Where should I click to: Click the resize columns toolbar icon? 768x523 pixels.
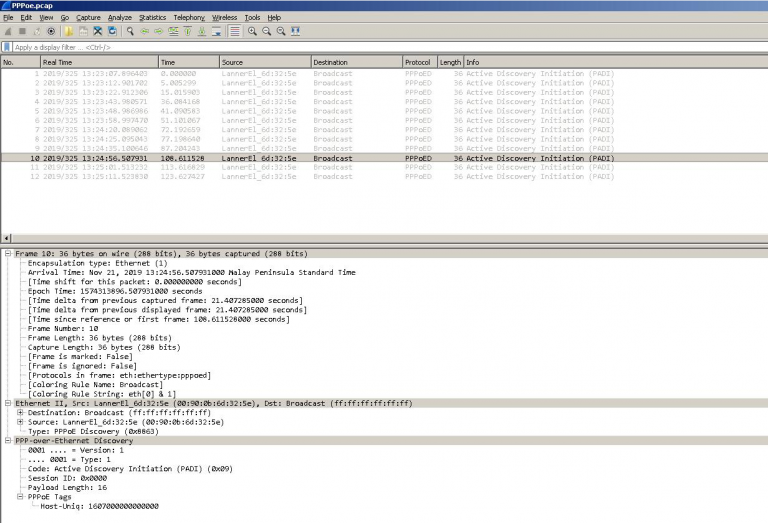pyautogui.click(x=295, y=31)
